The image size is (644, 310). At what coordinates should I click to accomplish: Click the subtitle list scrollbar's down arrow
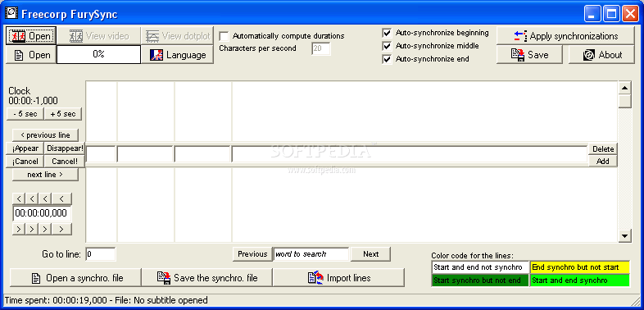pyautogui.click(x=624, y=235)
